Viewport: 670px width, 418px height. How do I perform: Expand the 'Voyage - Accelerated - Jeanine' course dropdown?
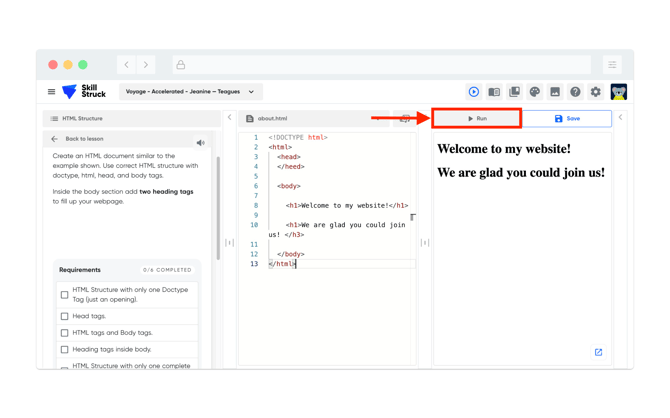click(x=189, y=92)
